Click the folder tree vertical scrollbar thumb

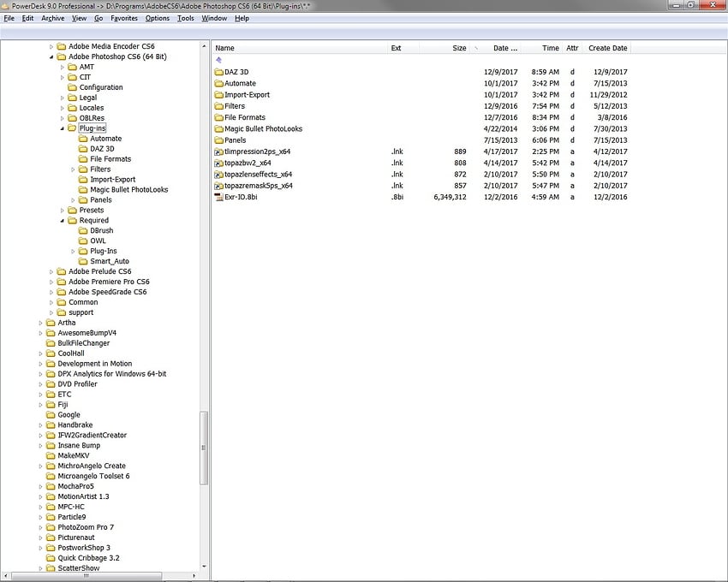[x=203, y=448]
